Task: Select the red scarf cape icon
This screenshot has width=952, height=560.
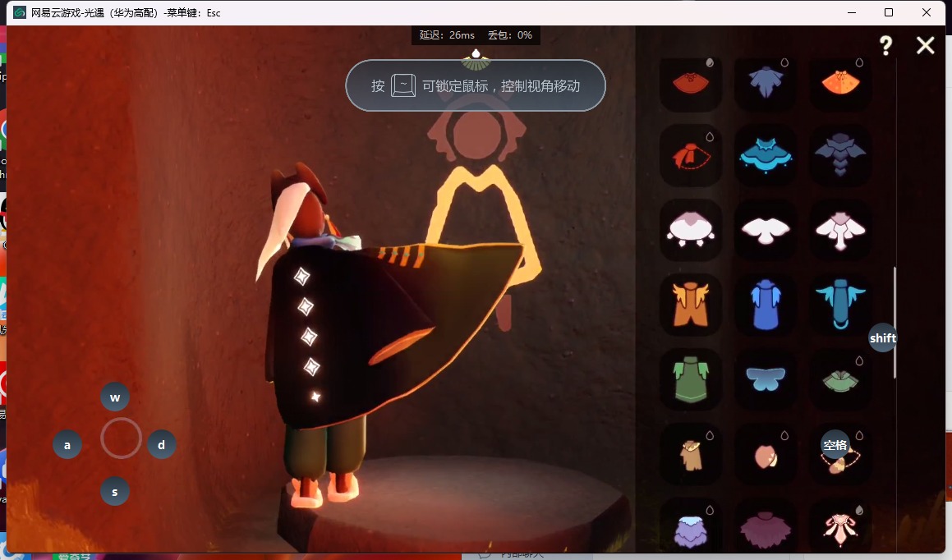Action: click(x=691, y=156)
